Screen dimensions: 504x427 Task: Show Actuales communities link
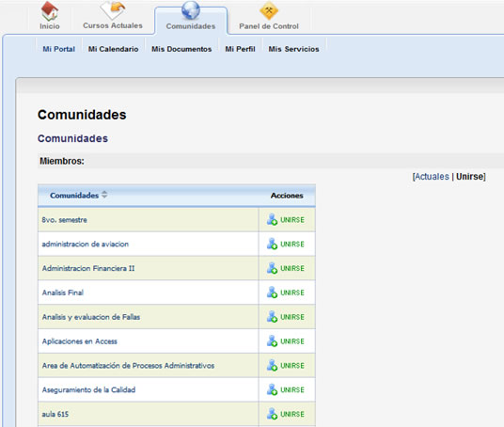[432, 177]
